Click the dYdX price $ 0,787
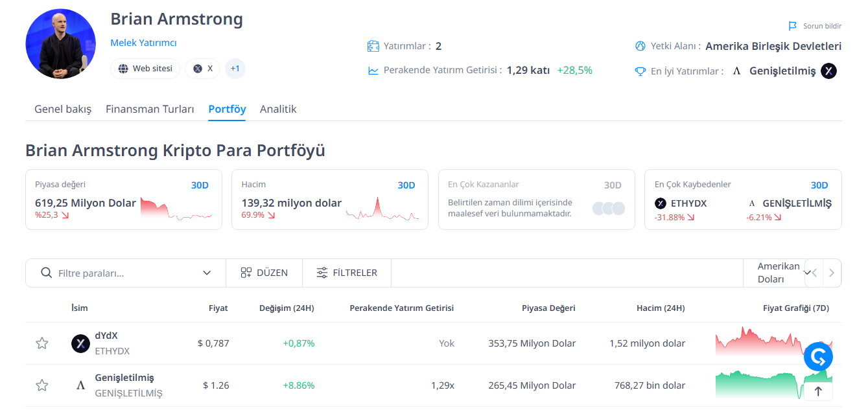Viewport: 868px width, 412px height. pyautogui.click(x=213, y=343)
